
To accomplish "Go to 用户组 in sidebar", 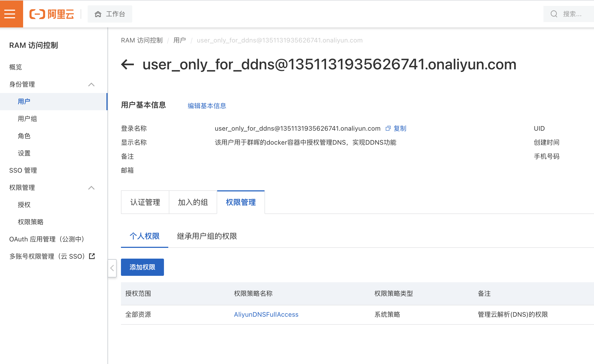I will click(x=27, y=119).
